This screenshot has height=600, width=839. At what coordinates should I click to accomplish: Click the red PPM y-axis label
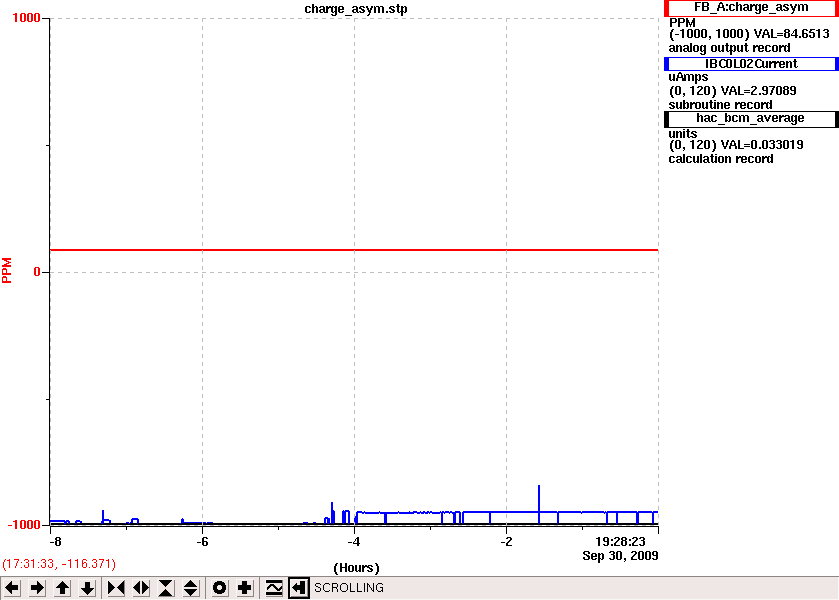tap(7, 270)
